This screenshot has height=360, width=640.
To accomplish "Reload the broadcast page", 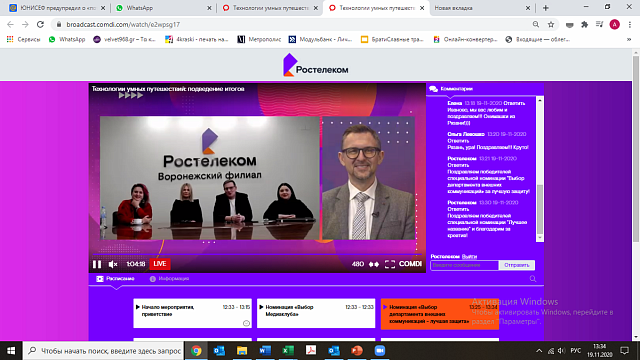I will [40, 24].
